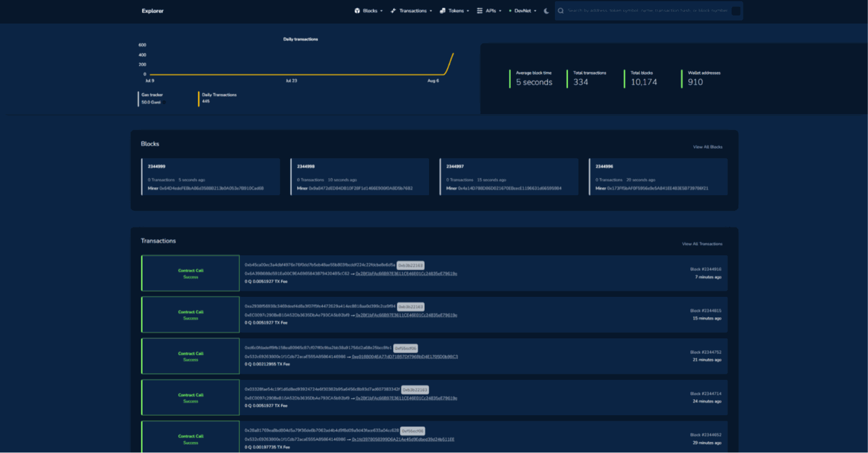Click the Contract Call status box for Block #2344916

click(x=190, y=273)
